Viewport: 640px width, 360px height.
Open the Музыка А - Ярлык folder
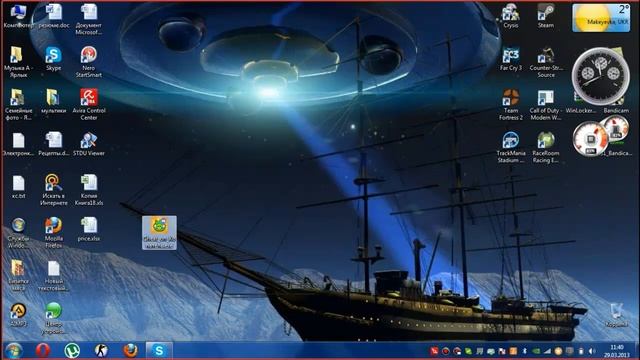point(18,62)
